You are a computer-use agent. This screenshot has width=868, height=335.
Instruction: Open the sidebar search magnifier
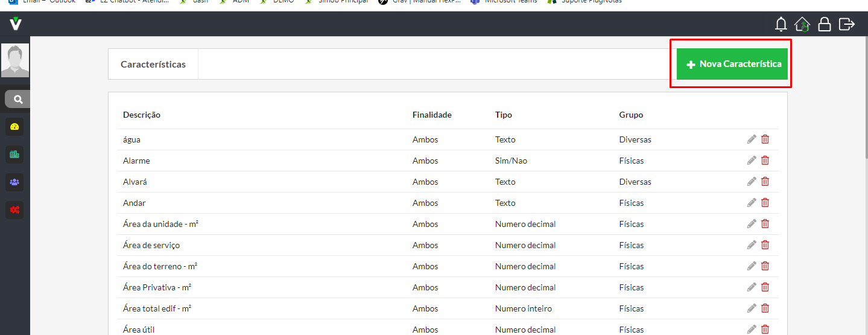pos(18,100)
